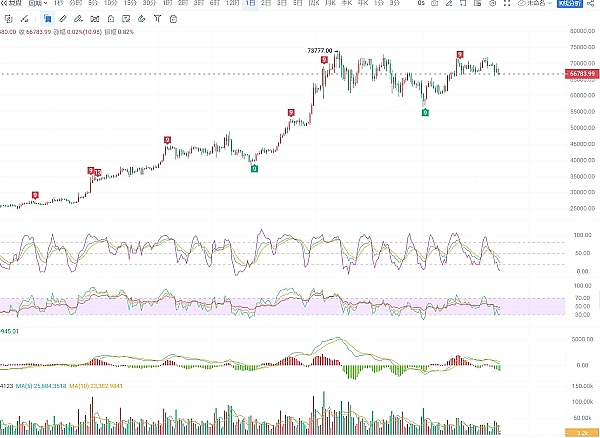Switch to the 3分 timeframe

[x=395, y=3]
